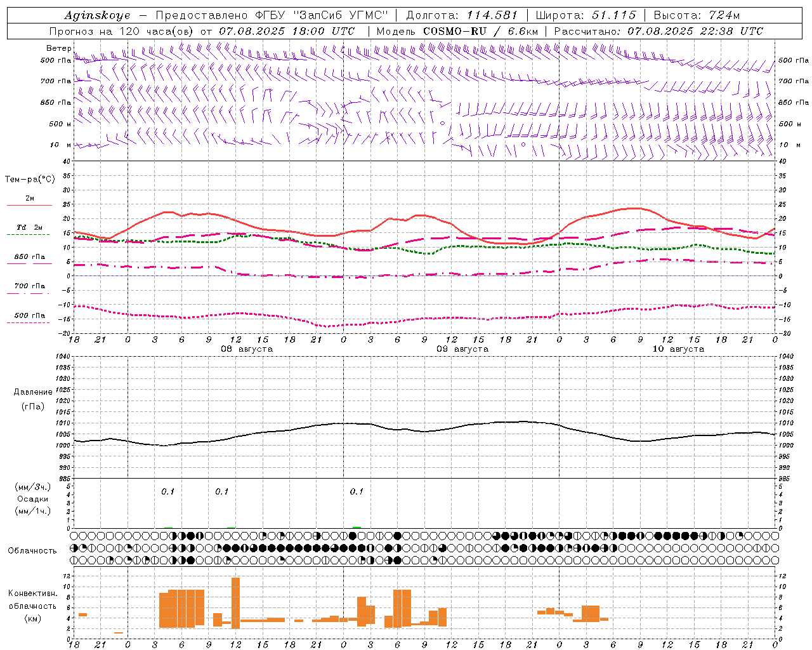Click the '(мм/3ч.)' precipitation unit label
Viewport: 812px width, 650px height.
point(33,487)
